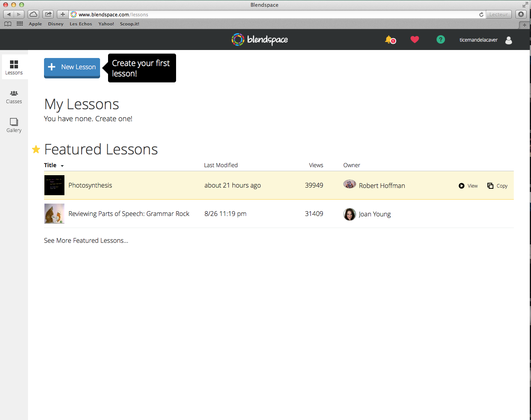Open the Apple bookmark

coord(35,24)
